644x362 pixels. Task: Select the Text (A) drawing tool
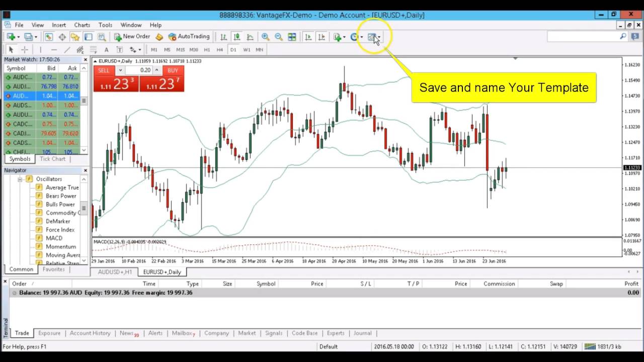pyautogui.click(x=106, y=50)
